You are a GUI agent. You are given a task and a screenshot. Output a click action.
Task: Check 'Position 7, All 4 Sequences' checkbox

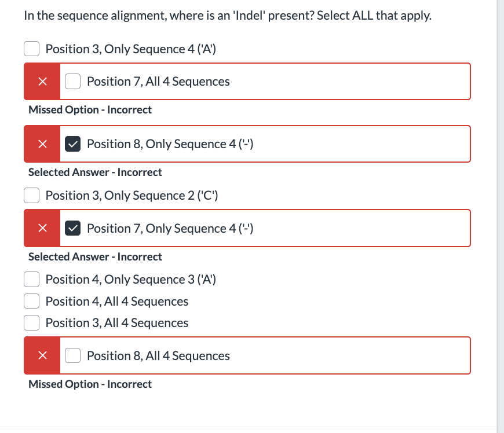coord(72,81)
